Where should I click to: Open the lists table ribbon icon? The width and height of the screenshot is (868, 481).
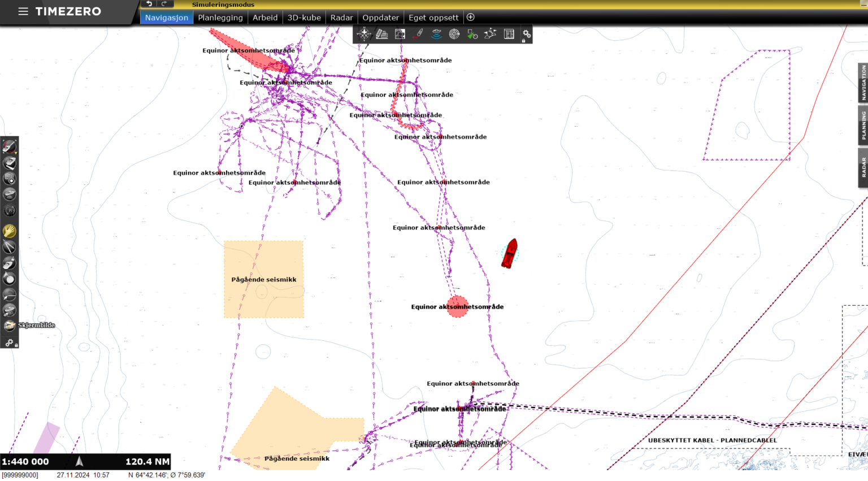coord(509,34)
